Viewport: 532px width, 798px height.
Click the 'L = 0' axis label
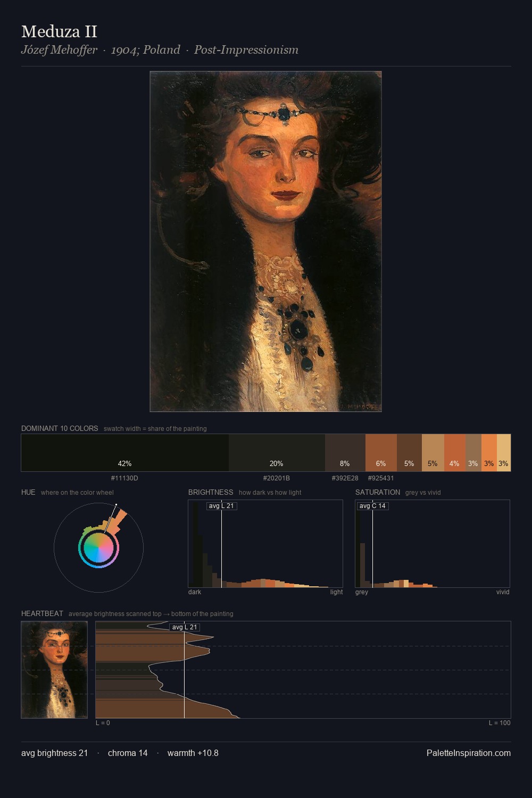pyautogui.click(x=103, y=723)
